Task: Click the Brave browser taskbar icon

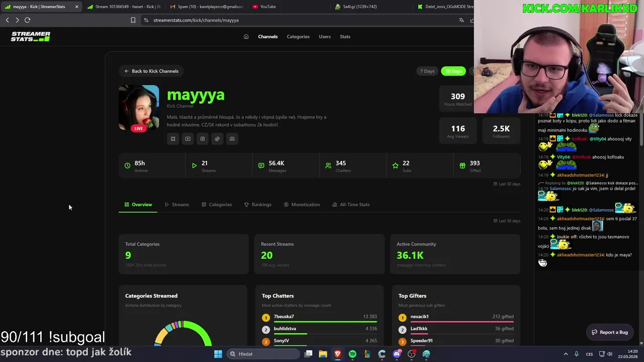Action: pyautogui.click(x=338, y=354)
